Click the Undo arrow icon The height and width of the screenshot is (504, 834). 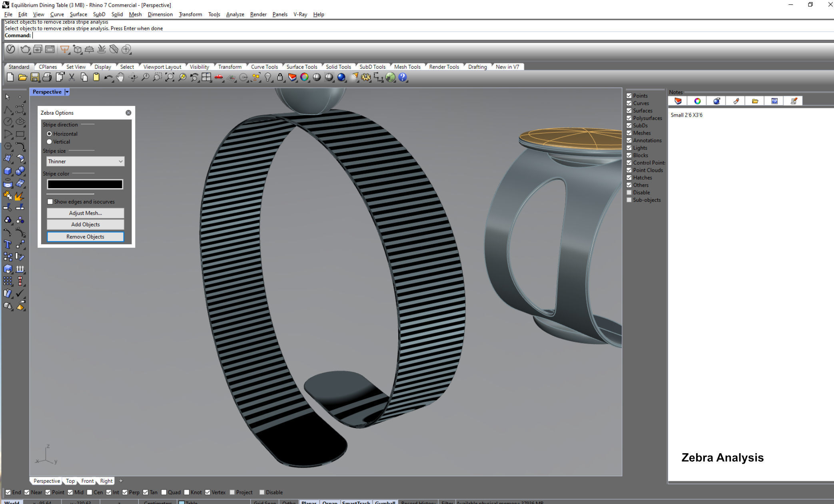click(x=108, y=78)
